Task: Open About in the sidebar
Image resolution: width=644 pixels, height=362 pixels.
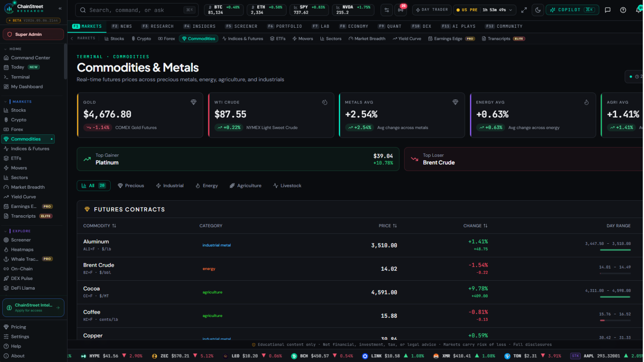Action: pos(18,356)
